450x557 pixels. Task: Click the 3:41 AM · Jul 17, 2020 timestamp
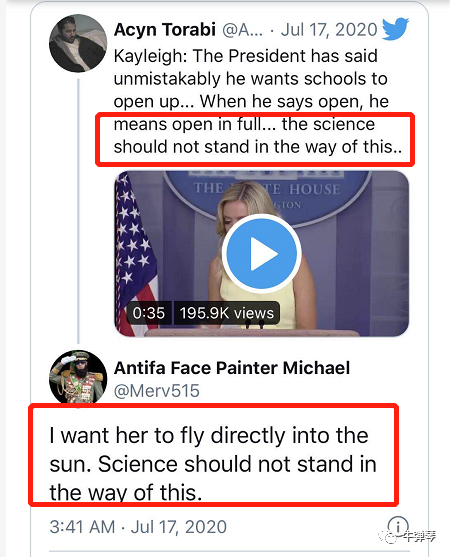(138, 527)
